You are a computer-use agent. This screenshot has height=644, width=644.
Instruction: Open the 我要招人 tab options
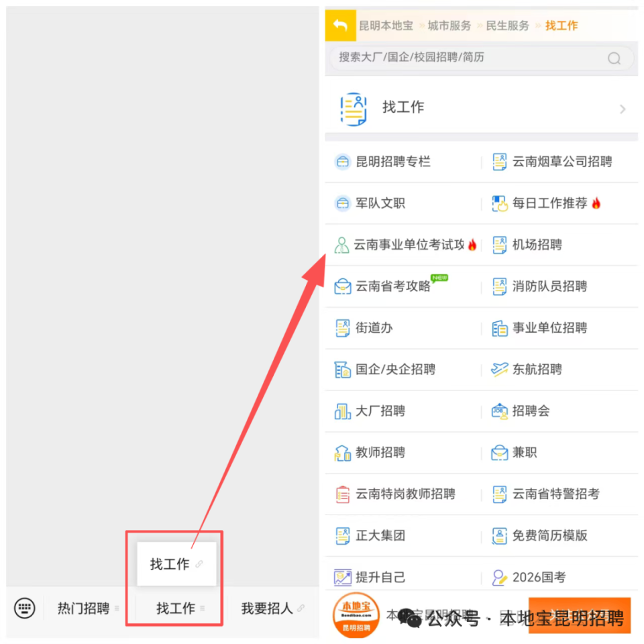[x=266, y=608]
